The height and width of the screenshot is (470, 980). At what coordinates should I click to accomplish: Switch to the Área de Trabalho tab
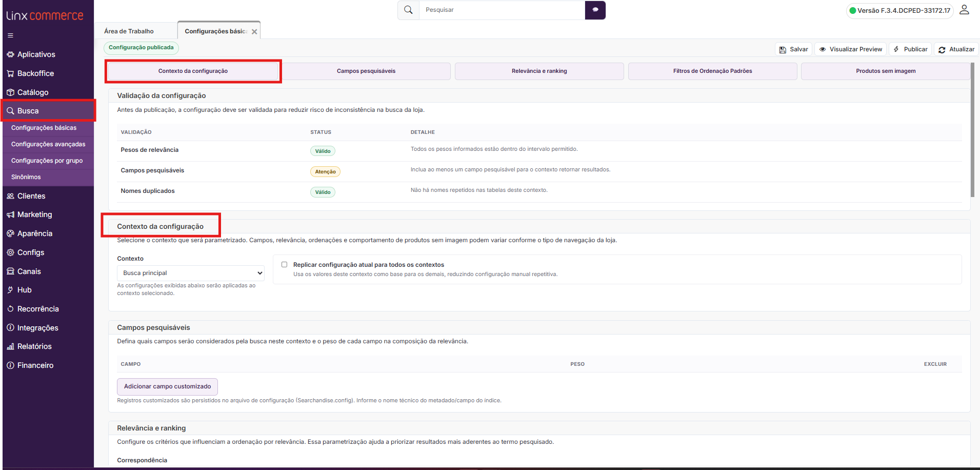(x=129, y=31)
